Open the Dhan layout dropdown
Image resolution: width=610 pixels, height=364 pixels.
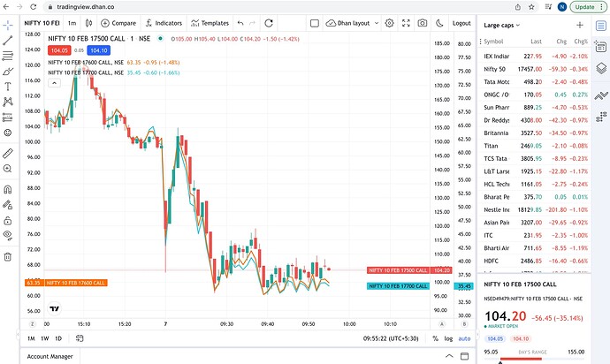[x=352, y=23]
